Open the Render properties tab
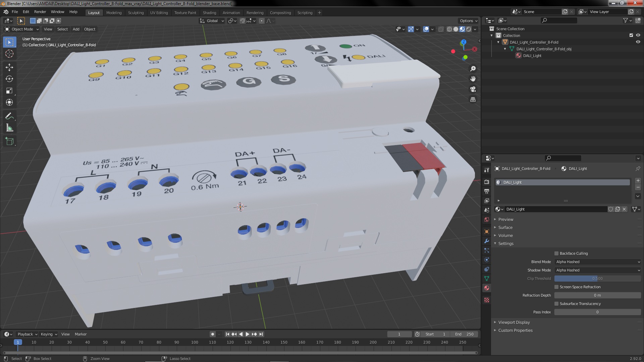Viewport: 644px width, 362px height. tap(487, 182)
